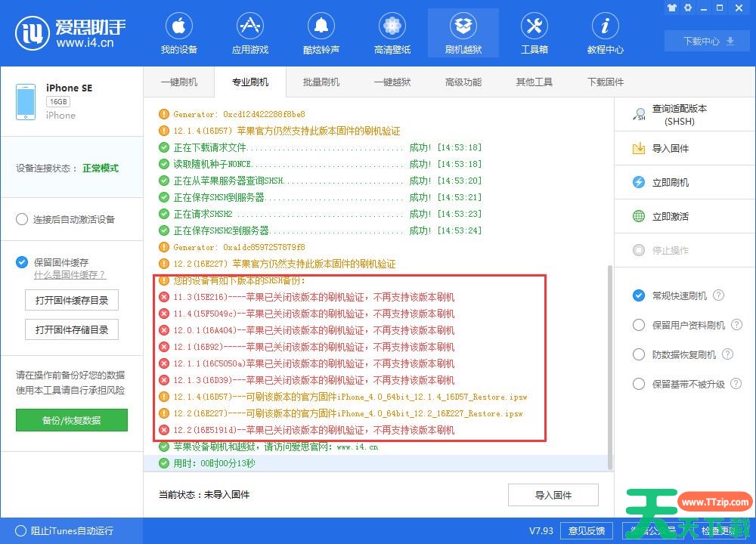756x544 pixels.
Task: Click help icon beside 保留用户资料刷机
Action: [736, 325]
